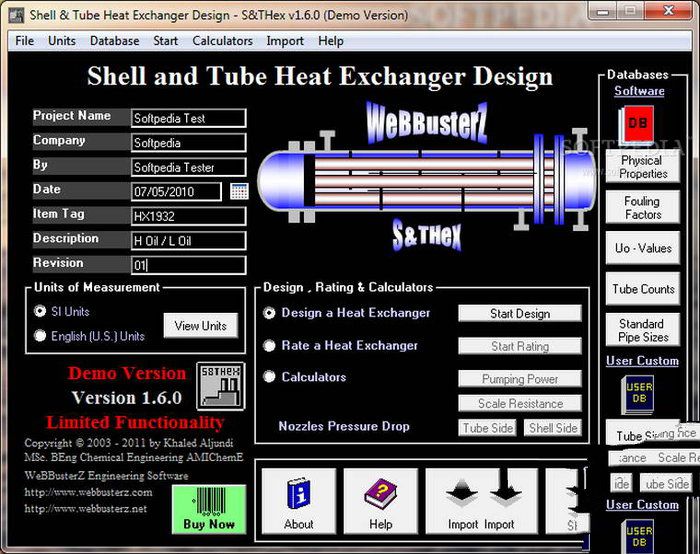Image resolution: width=700 pixels, height=554 pixels.
Task: Open the Uo - Values database
Action: pos(643,248)
